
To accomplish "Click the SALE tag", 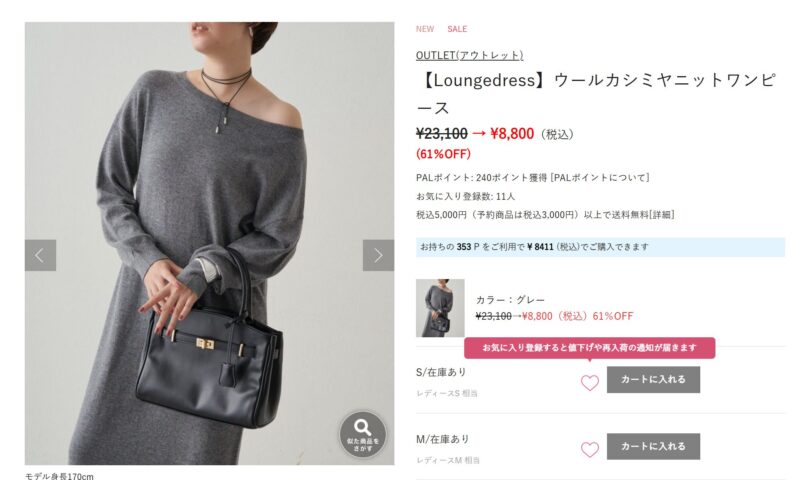I will 457,29.
